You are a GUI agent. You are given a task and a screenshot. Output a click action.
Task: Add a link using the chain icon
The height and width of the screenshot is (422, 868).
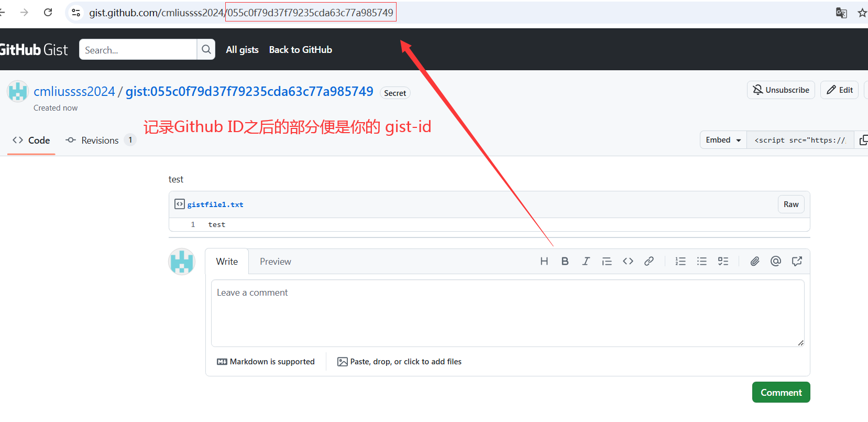point(649,261)
